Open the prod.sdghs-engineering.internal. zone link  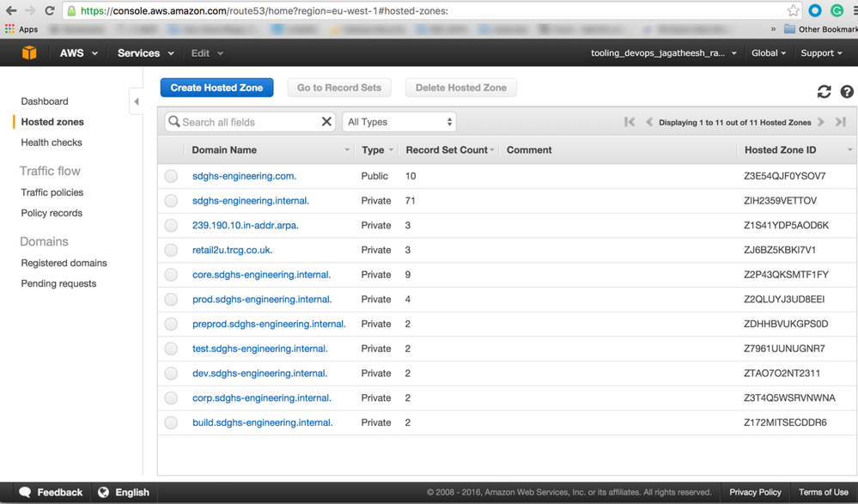tap(262, 300)
